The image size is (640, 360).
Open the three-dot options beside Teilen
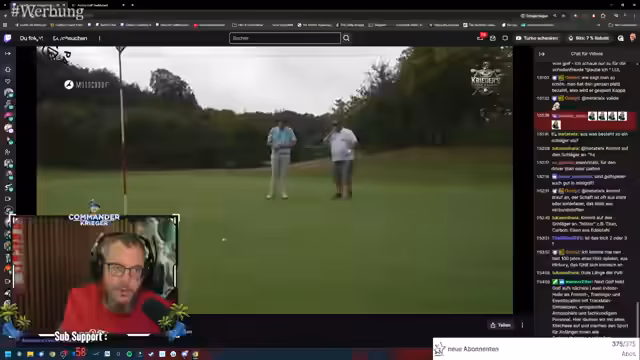pyautogui.click(x=522, y=325)
